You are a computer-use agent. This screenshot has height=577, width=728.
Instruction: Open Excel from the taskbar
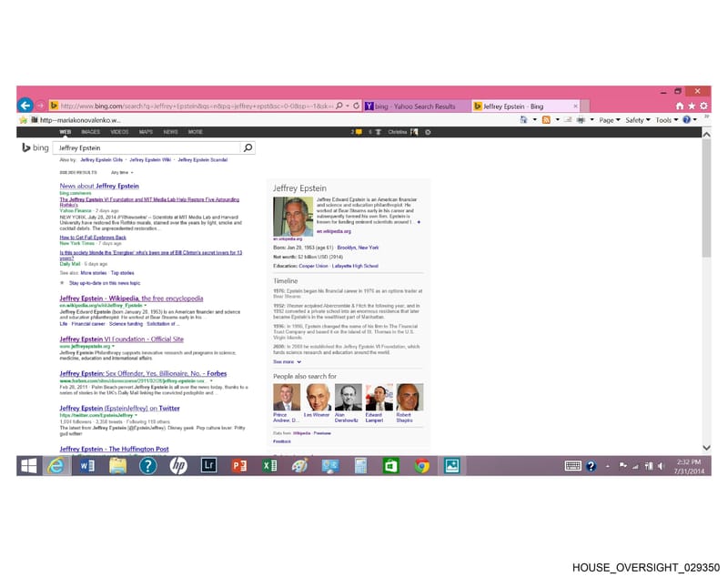click(x=269, y=466)
